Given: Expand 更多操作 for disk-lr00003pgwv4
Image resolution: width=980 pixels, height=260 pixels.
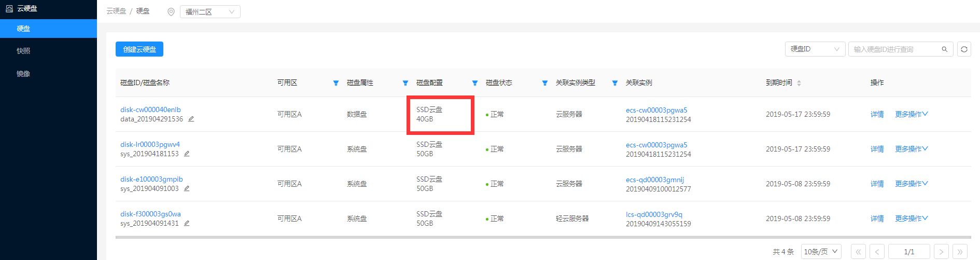Looking at the screenshot, I should click(x=912, y=149).
